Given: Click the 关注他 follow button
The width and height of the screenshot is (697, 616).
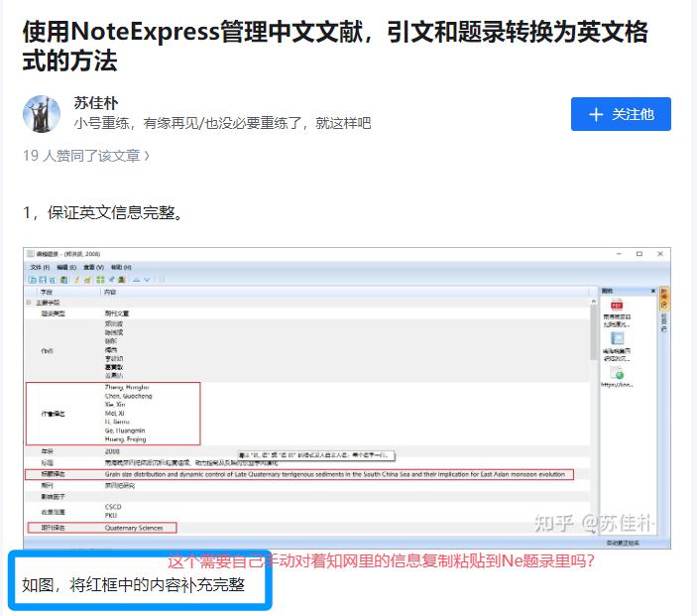Looking at the screenshot, I should 621,114.
